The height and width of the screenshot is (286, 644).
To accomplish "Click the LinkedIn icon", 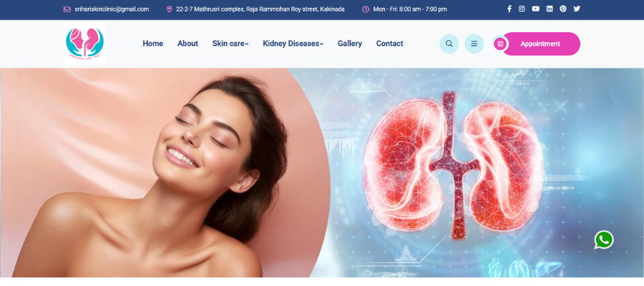I will [550, 9].
